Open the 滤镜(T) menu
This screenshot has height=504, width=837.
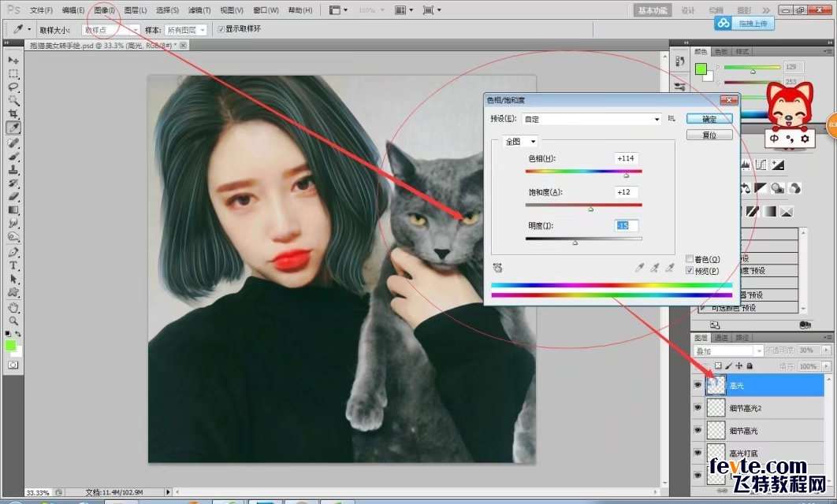[199, 10]
